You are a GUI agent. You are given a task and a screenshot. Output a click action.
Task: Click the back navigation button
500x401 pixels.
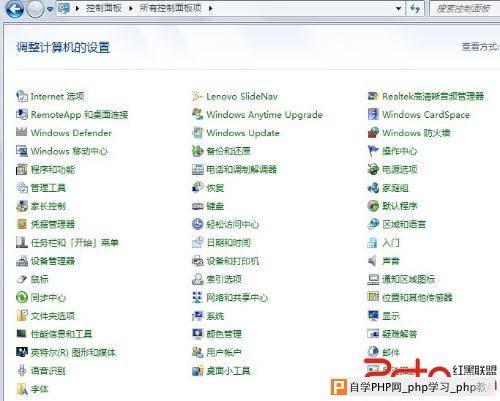tap(15, 9)
